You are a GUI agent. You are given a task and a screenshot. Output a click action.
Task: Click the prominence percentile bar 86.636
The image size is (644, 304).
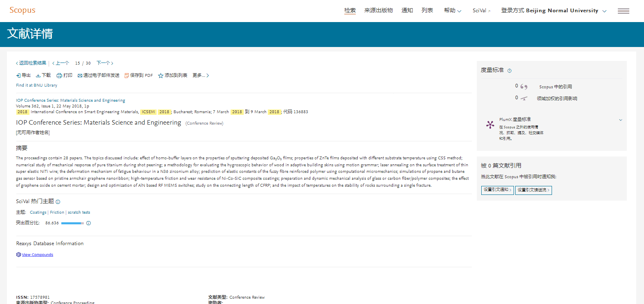(72, 223)
